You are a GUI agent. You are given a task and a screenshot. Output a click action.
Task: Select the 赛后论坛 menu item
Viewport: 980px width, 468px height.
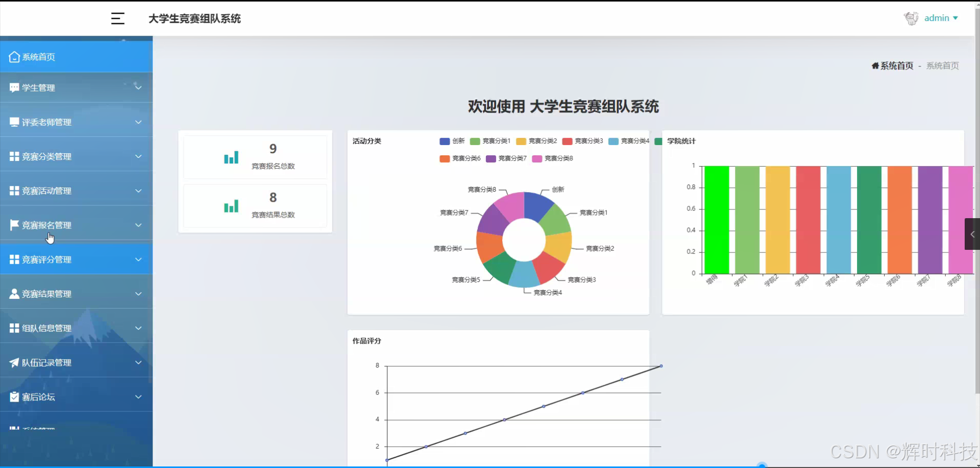(x=76, y=396)
